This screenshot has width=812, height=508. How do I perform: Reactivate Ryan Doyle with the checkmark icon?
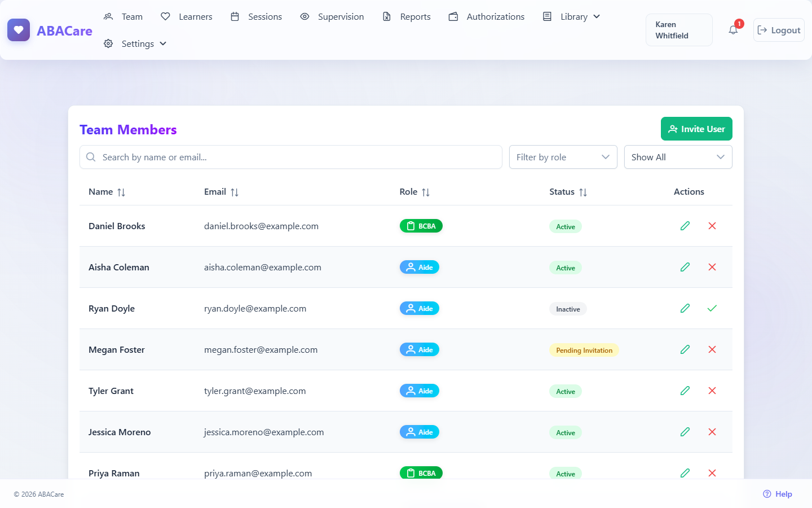pyautogui.click(x=712, y=308)
